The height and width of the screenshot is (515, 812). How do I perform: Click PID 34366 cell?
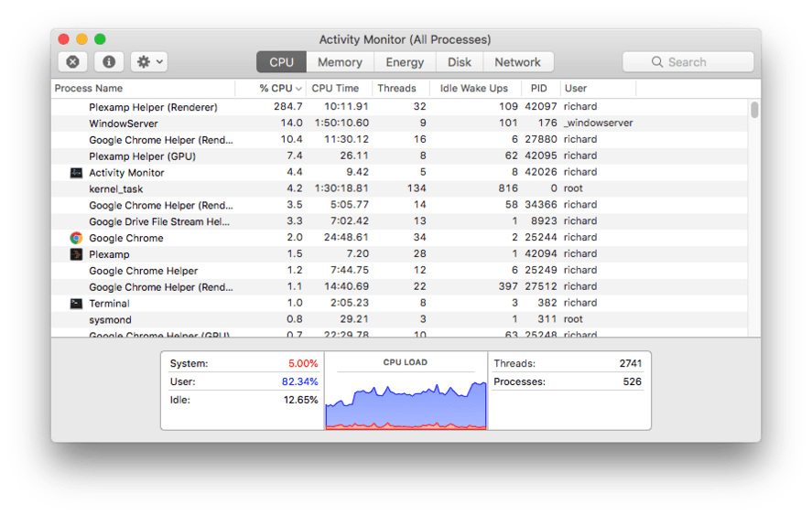[x=541, y=205]
